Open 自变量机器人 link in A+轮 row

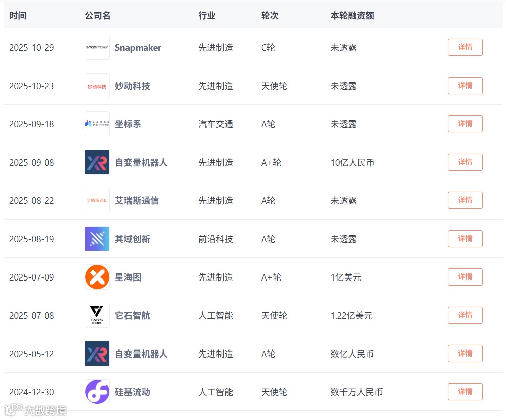click(141, 163)
